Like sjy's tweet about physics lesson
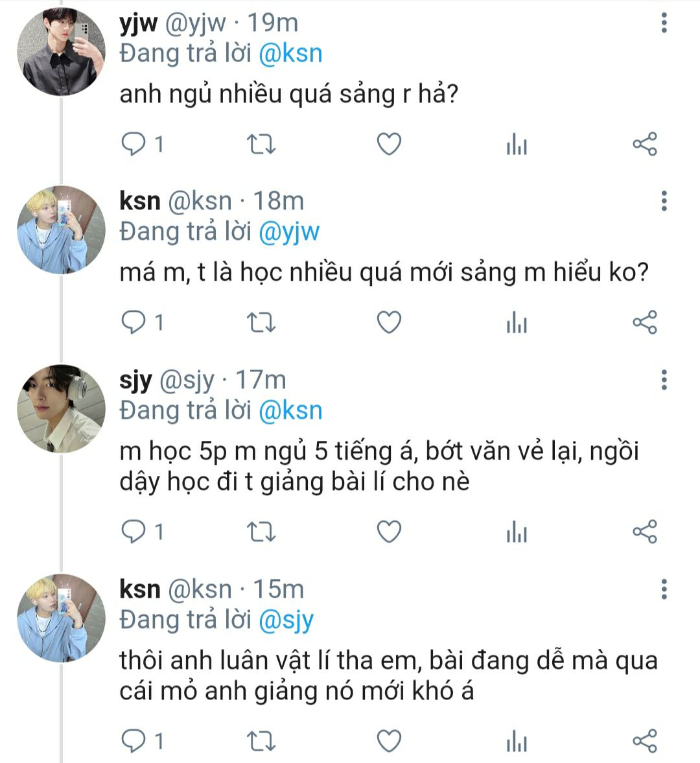Screen dimensions: 700x763 [x=389, y=532]
